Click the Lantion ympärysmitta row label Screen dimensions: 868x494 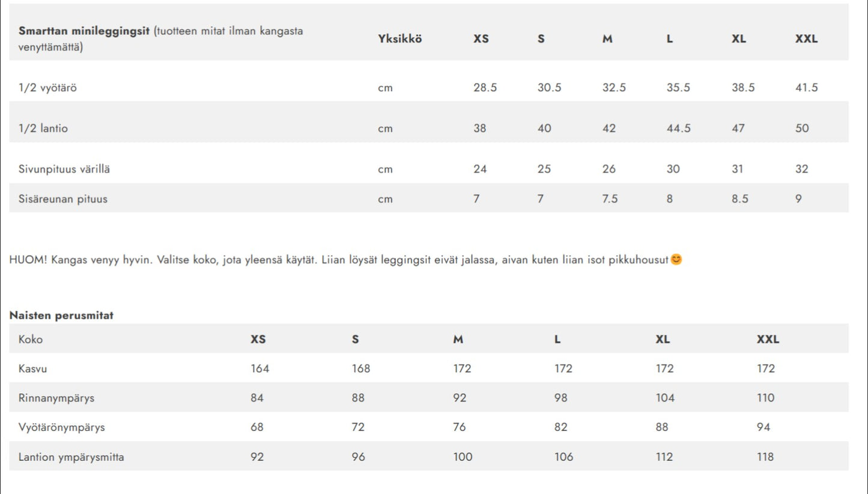(71, 457)
